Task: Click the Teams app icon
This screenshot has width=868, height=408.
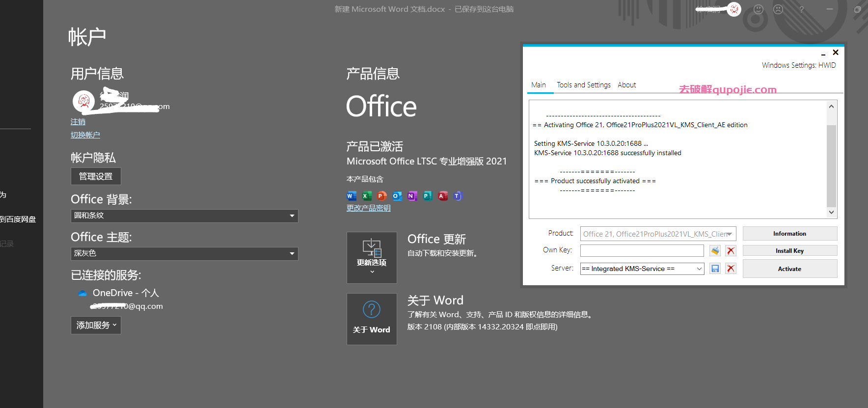Action: click(458, 196)
